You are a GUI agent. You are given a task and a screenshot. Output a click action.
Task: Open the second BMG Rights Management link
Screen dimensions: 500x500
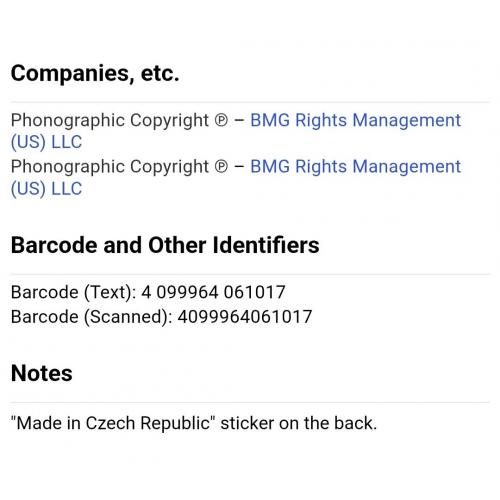click(x=355, y=167)
